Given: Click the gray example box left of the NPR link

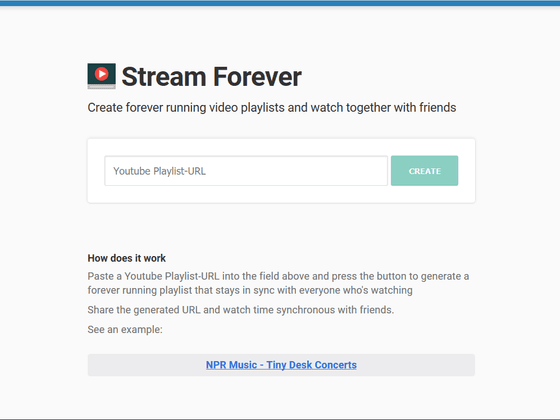Looking at the screenshot, I should click(x=146, y=365).
